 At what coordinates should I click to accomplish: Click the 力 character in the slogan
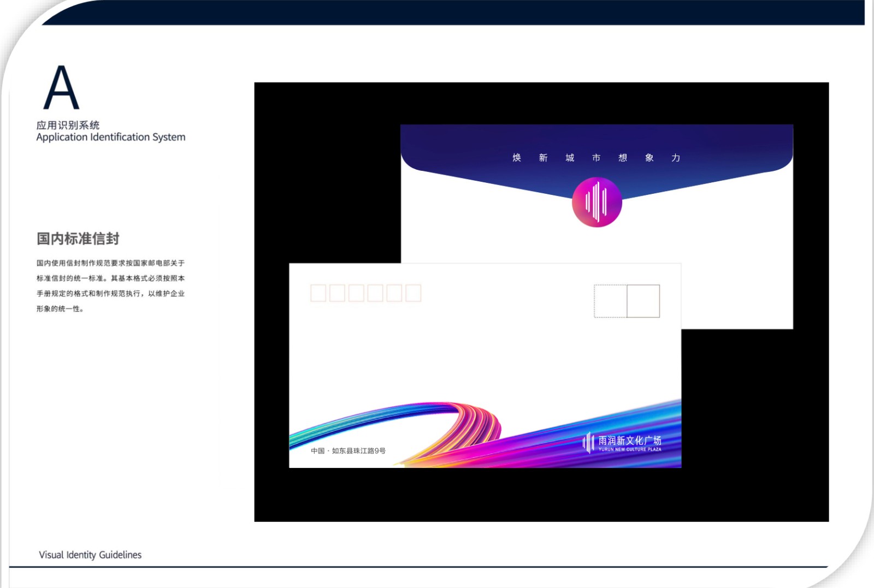[x=676, y=158]
